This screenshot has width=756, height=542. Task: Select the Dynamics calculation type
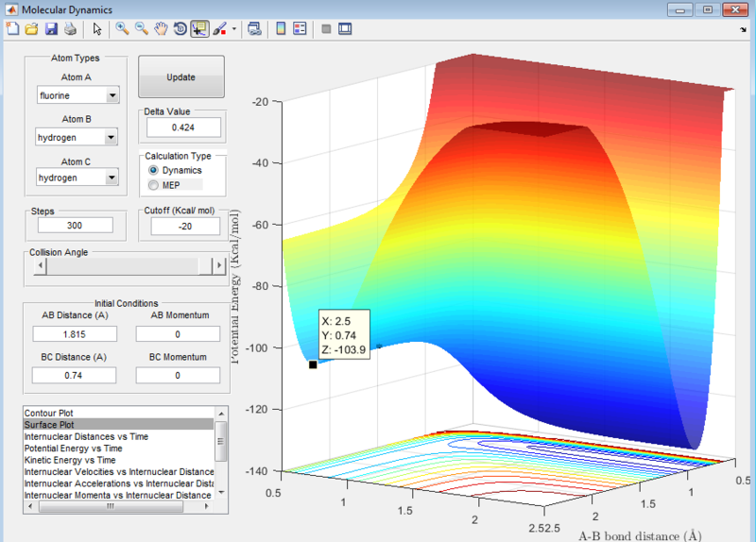[153, 170]
